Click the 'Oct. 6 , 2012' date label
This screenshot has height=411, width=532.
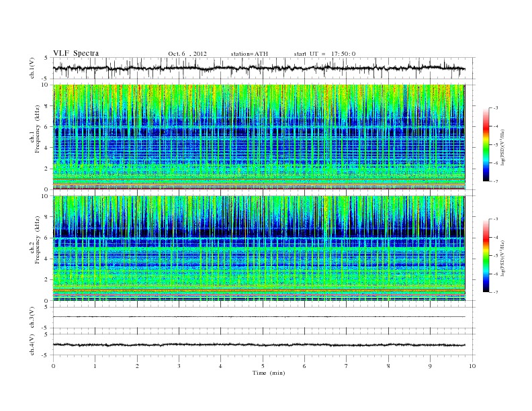click(x=187, y=54)
